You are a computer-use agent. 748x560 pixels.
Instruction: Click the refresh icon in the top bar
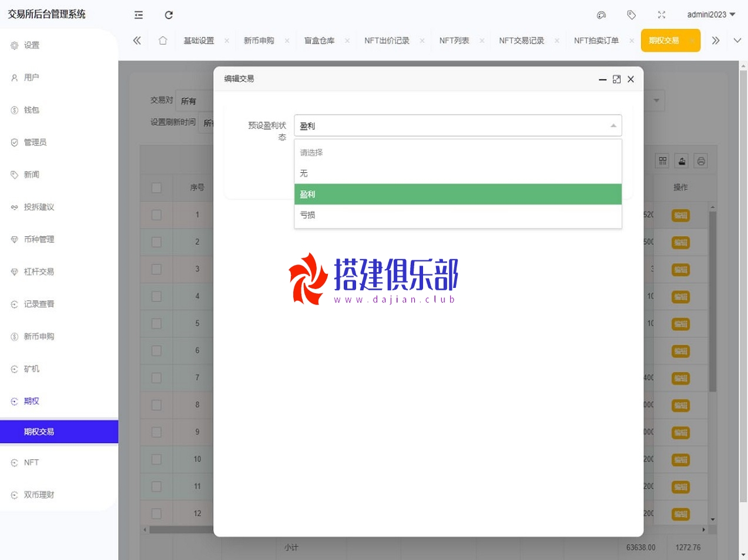(x=169, y=15)
